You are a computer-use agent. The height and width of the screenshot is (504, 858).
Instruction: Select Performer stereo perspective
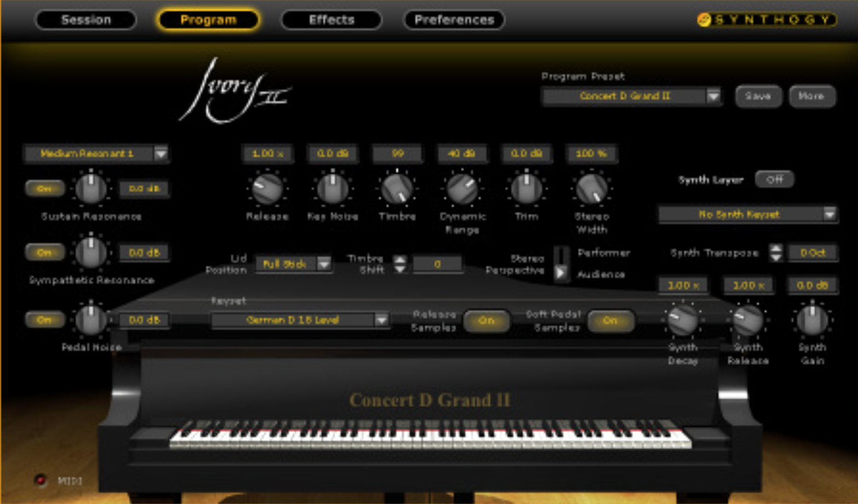pos(604,253)
